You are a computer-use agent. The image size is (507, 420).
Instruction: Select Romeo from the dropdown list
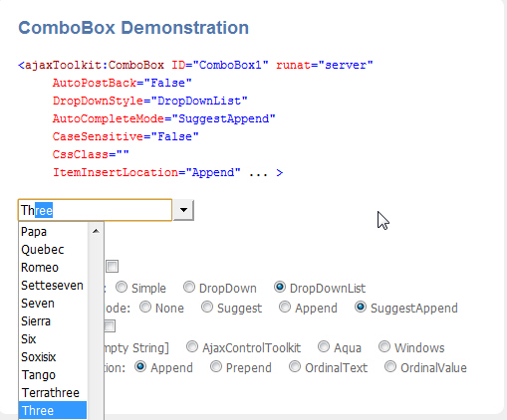53,268
